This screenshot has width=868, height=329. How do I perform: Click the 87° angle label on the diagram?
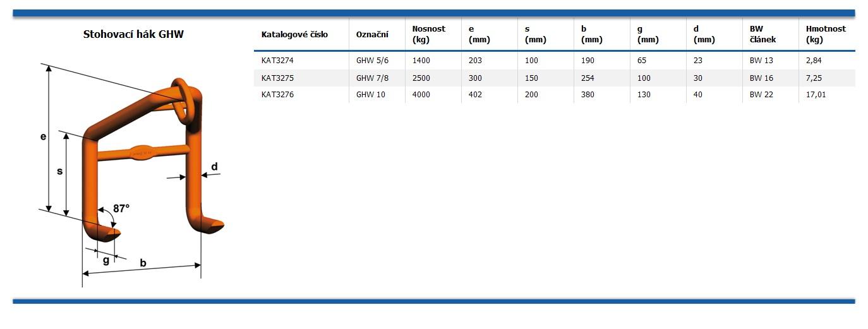coord(121,208)
